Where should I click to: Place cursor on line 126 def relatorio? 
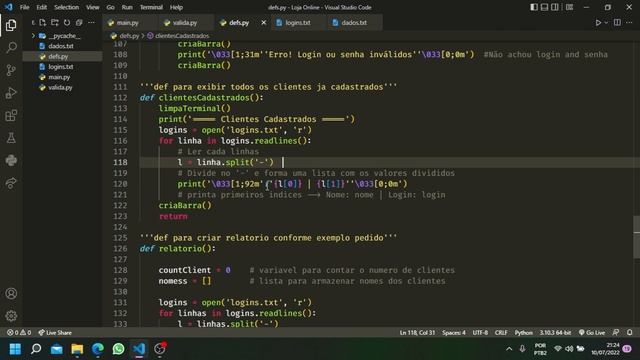[x=178, y=249]
